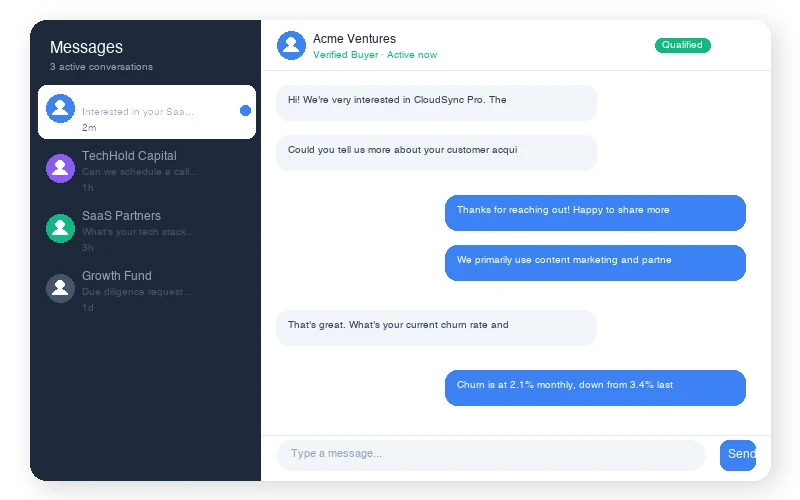Click the 'Verified Buyer · Active now' status text
The width and height of the screenshot is (800, 500).
(x=375, y=55)
